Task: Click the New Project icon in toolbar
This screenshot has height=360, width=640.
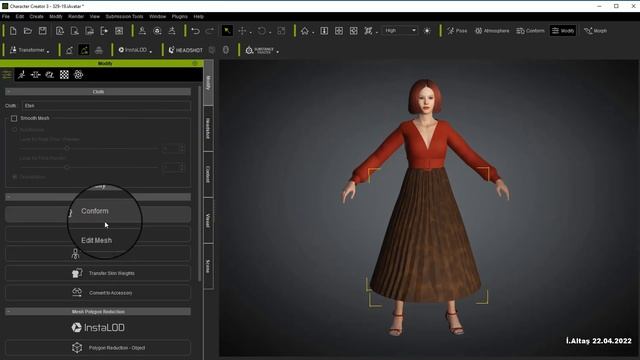Action: click(13, 31)
